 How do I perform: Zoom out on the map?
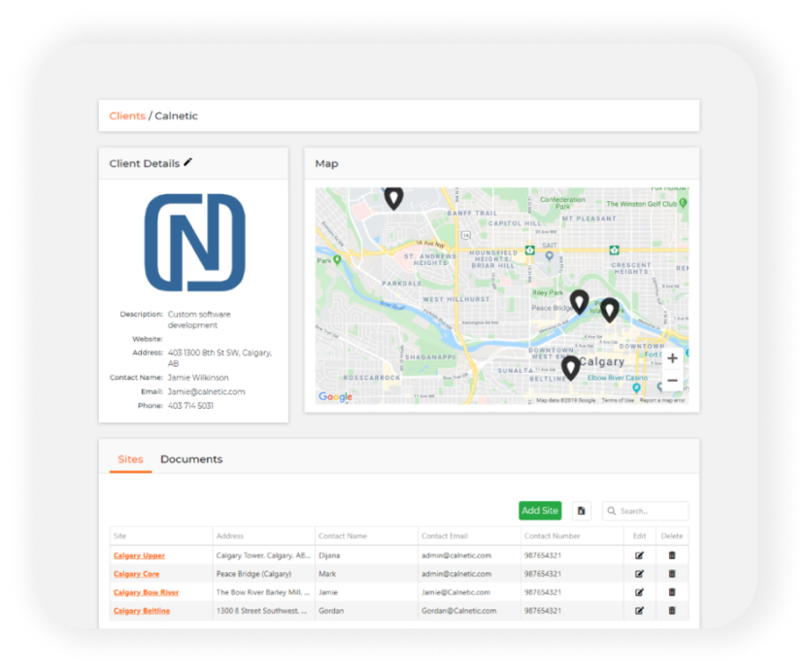[x=672, y=381]
